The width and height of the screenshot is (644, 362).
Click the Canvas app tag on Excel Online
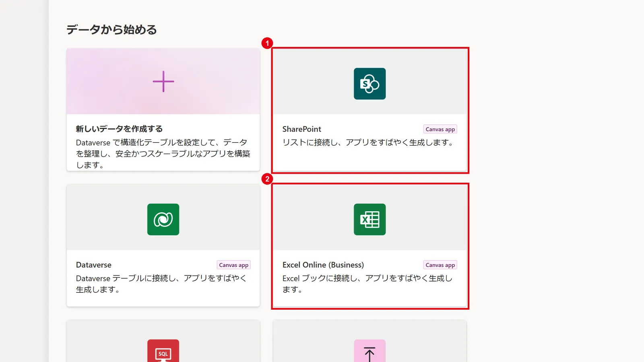tap(440, 265)
